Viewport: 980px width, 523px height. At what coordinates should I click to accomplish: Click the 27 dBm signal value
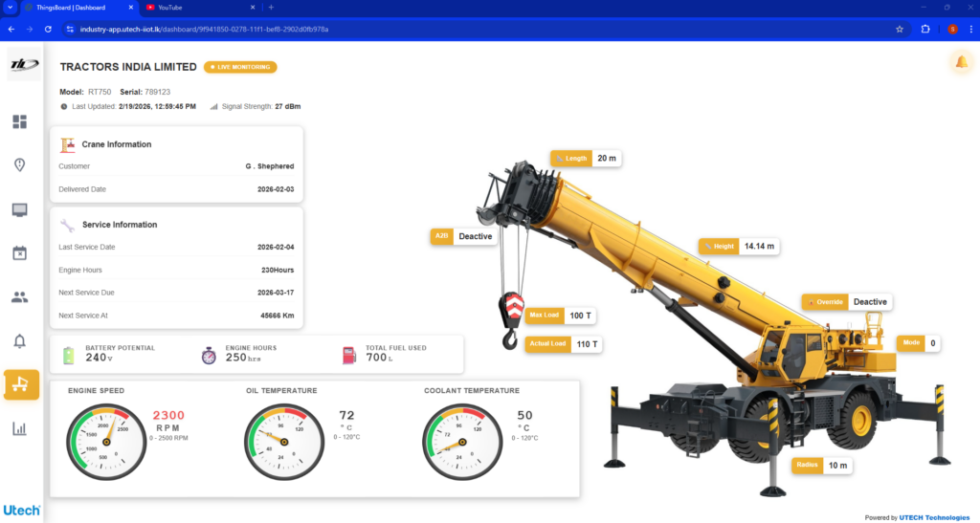287,107
